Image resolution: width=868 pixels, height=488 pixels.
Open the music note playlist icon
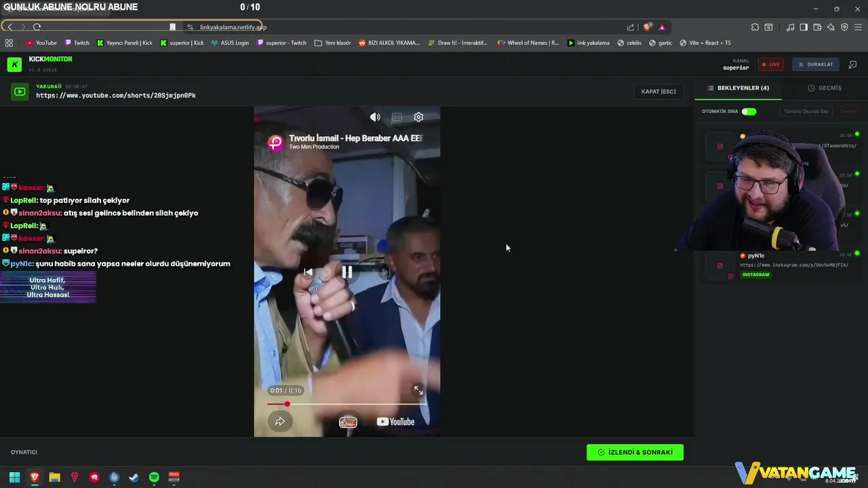790,27
